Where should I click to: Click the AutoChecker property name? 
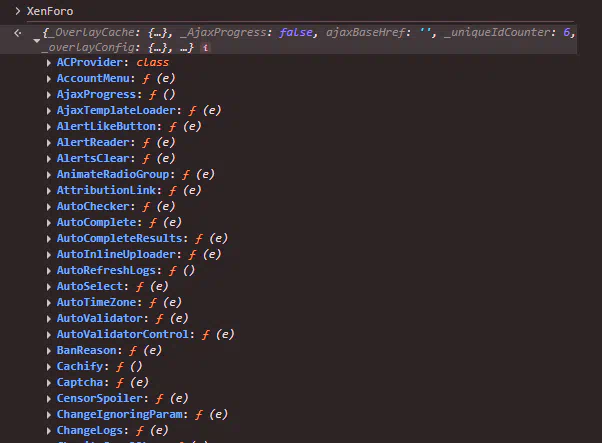tap(93, 207)
